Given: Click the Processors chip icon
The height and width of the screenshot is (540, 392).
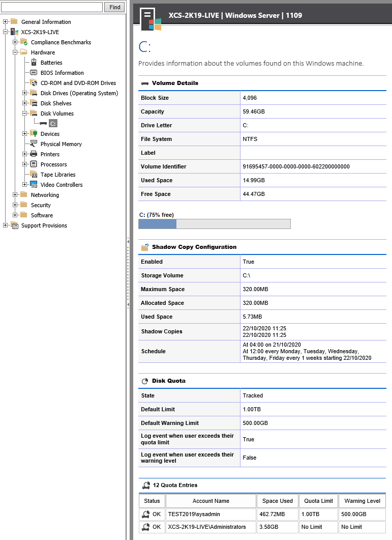Looking at the screenshot, I should (34, 164).
